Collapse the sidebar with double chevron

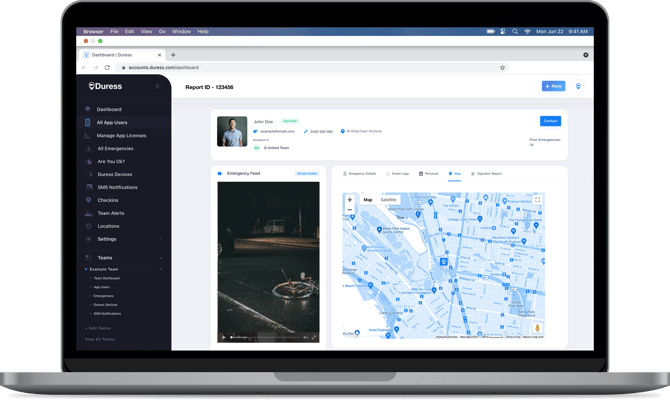(x=158, y=86)
